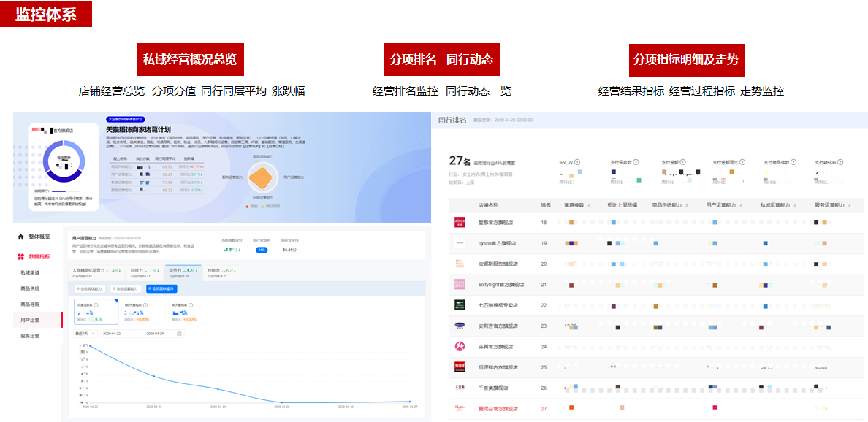
Task: Click the 分项指标明细及走势 red heading
Action: coord(686,60)
